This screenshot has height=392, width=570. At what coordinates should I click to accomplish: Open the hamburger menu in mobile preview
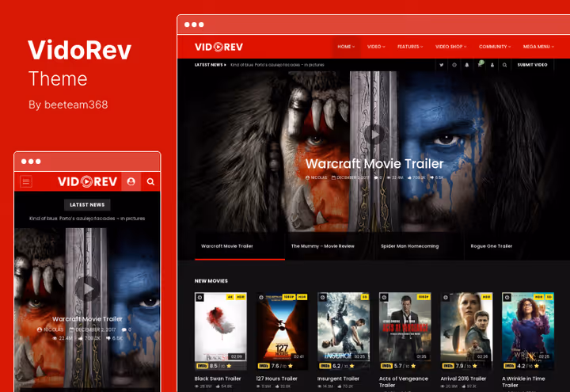[x=26, y=181]
